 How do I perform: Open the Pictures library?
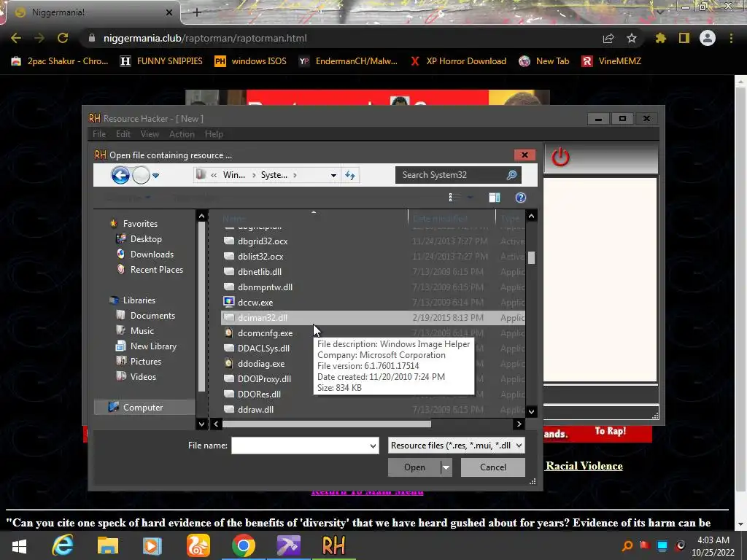[146, 362]
